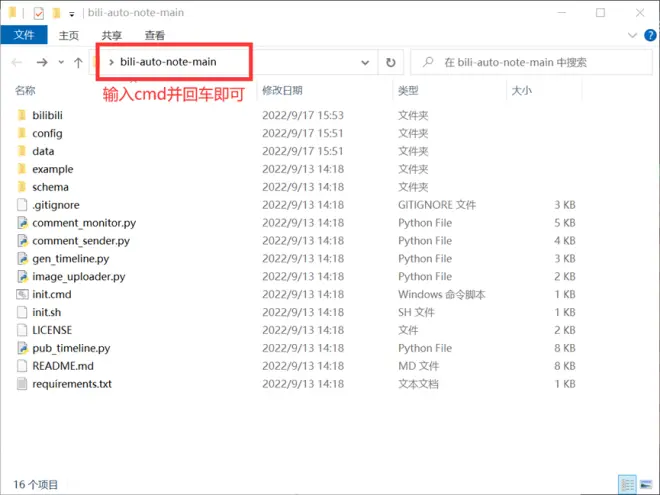This screenshot has width=660, height=495.
Task: Select the image_uploader.py Python icon
Action: pyautogui.click(x=22, y=276)
